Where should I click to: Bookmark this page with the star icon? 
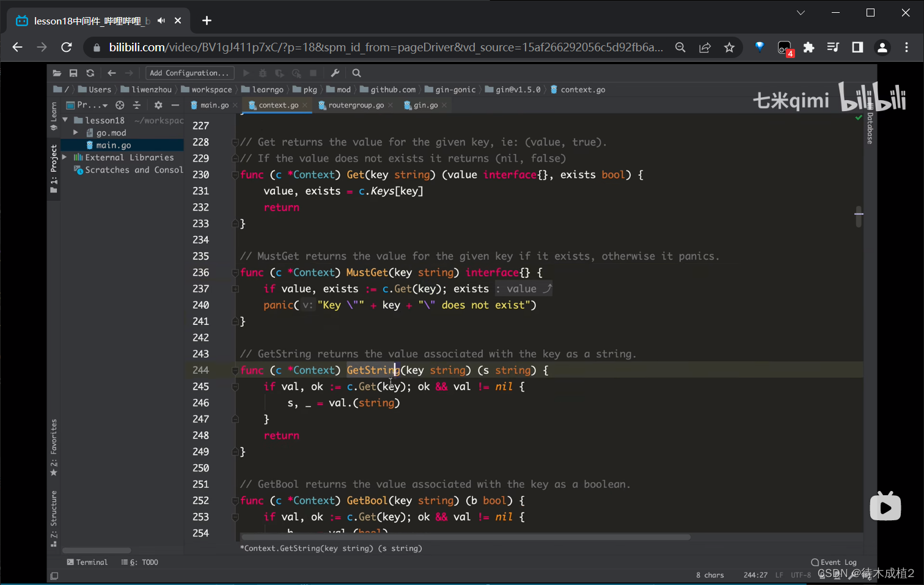click(x=729, y=48)
